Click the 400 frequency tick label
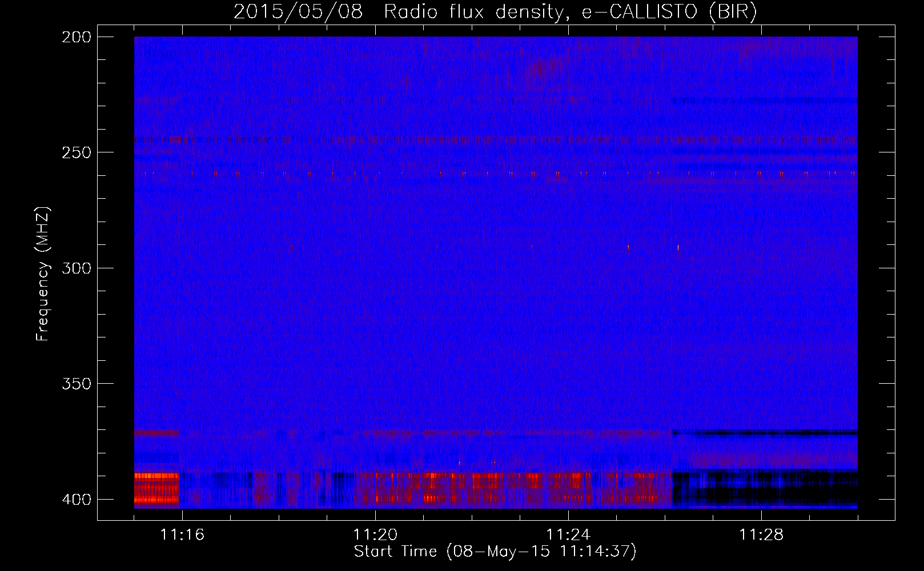The width and height of the screenshot is (924, 571). (x=76, y=500)
